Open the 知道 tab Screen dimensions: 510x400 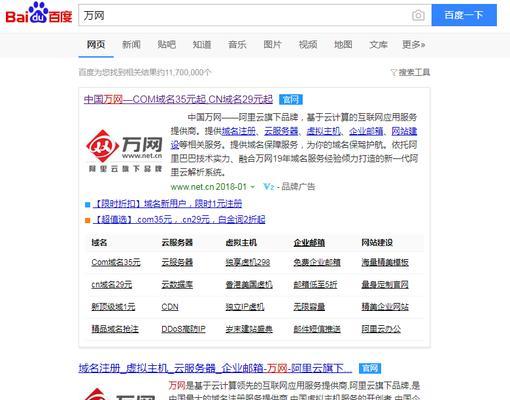click(202, 44)
